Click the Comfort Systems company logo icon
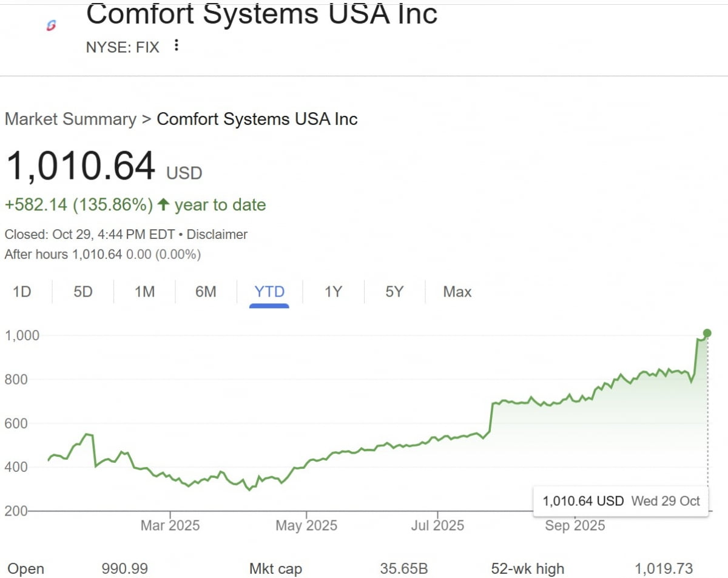Image resolution: width=728 pixels, height=578 pixels. coord(52,24)
